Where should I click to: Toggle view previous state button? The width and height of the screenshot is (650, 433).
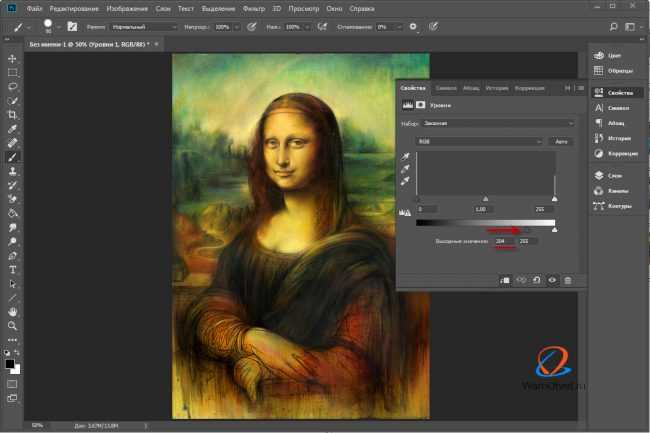coord(521,280)
